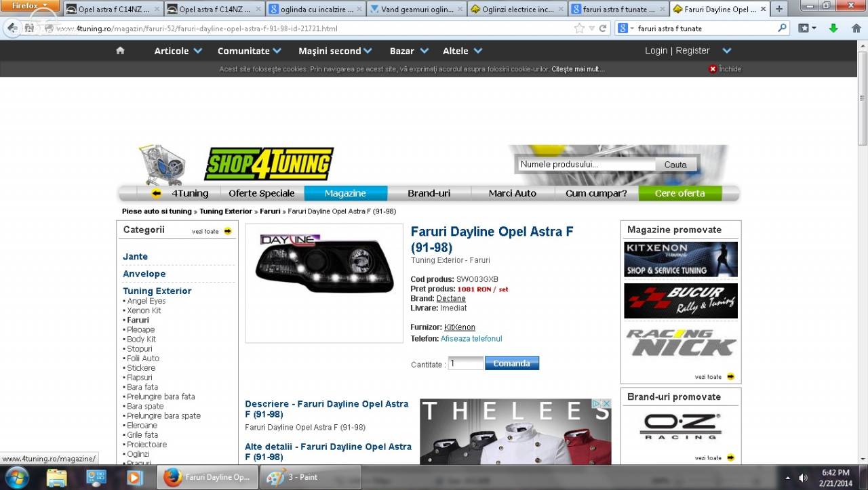Open Windows Media Player taskbar icon

pos(134,477)
